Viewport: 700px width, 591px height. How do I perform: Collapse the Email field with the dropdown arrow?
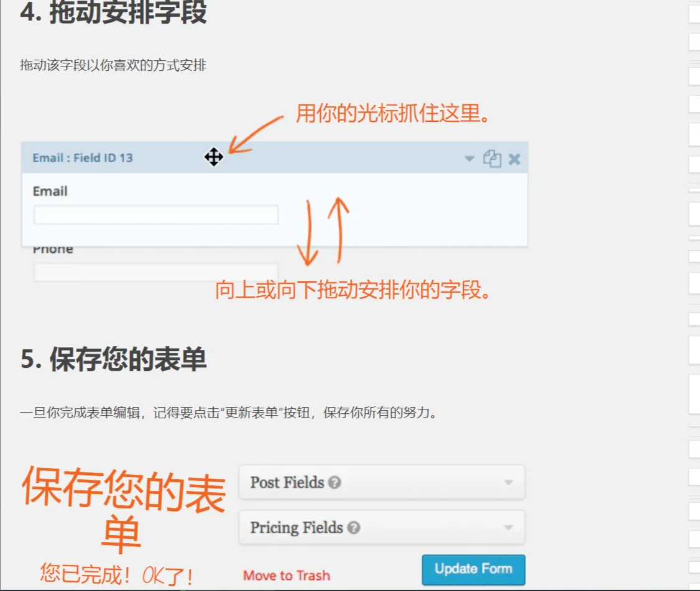point(469,158)
